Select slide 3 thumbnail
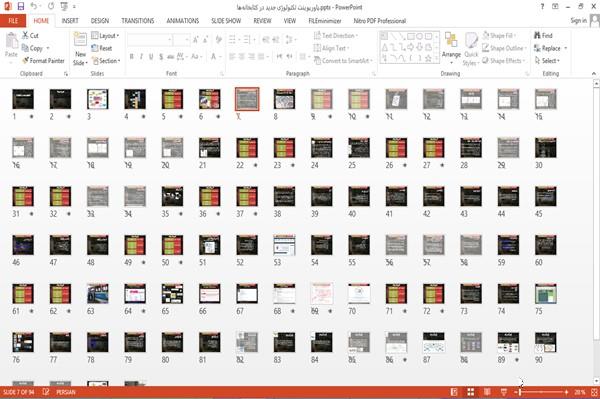The image size is (600, 399). tap(98, 99)
